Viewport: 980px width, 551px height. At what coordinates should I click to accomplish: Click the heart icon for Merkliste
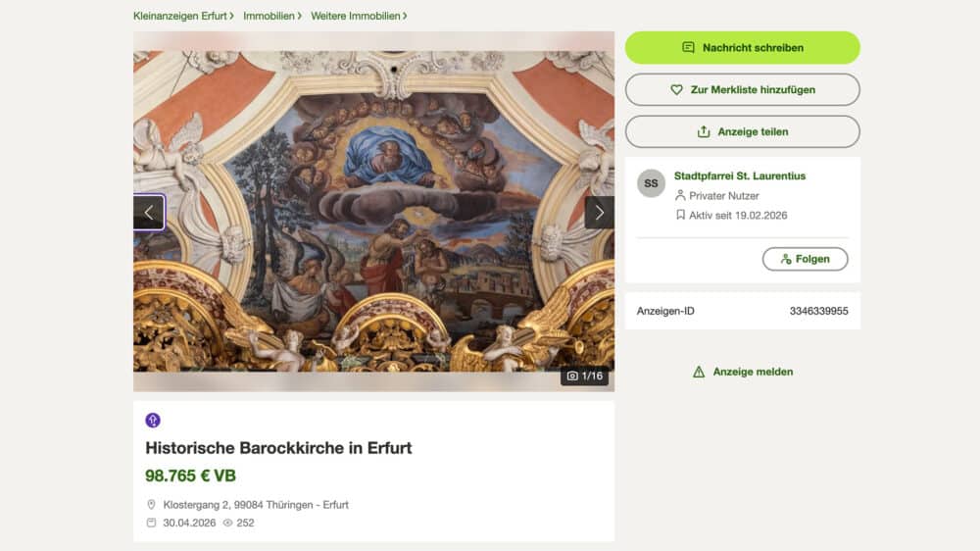(676, 89)
